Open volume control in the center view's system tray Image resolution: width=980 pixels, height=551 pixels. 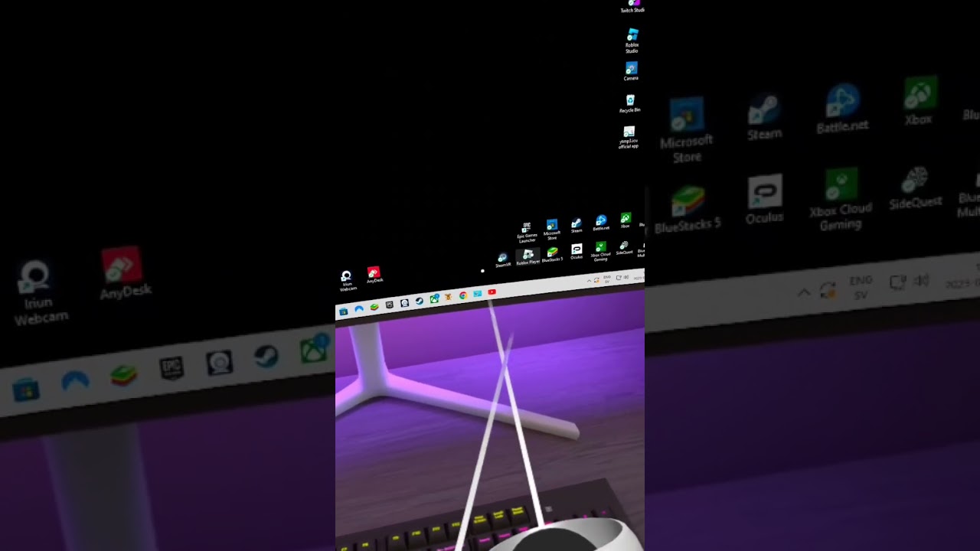pos(626,277)
